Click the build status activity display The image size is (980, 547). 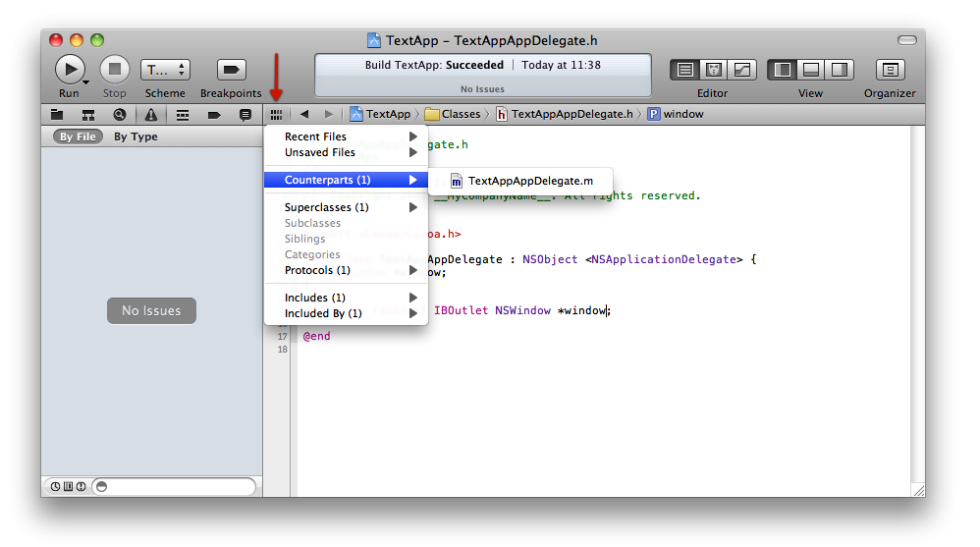pos(482,75)
